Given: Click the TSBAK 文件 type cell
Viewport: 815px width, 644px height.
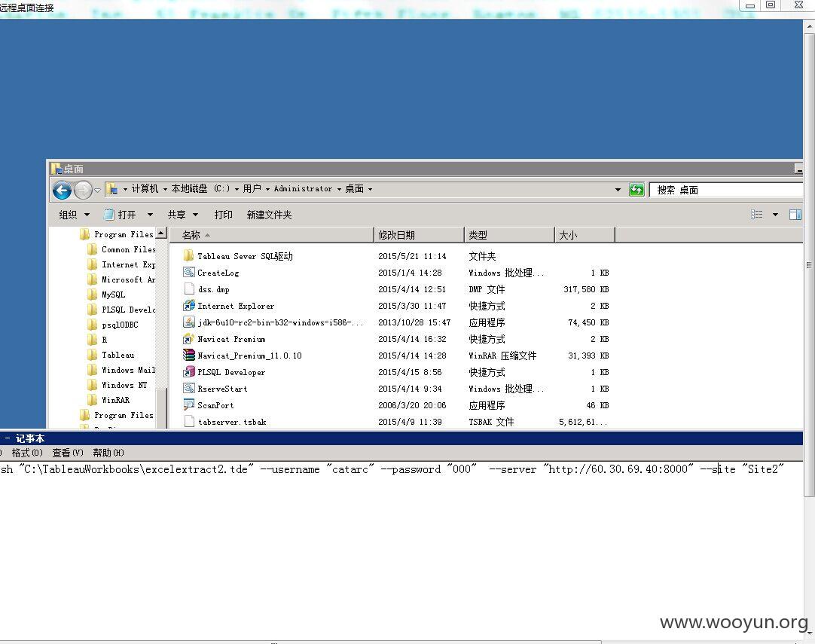Looking at the screenshot, I should (x=490, y=422).
